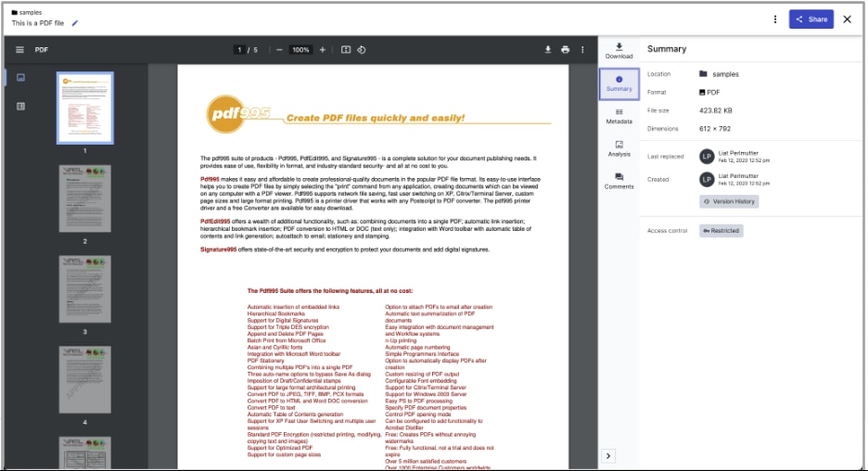Click the current page number field

tap(239, 50)
